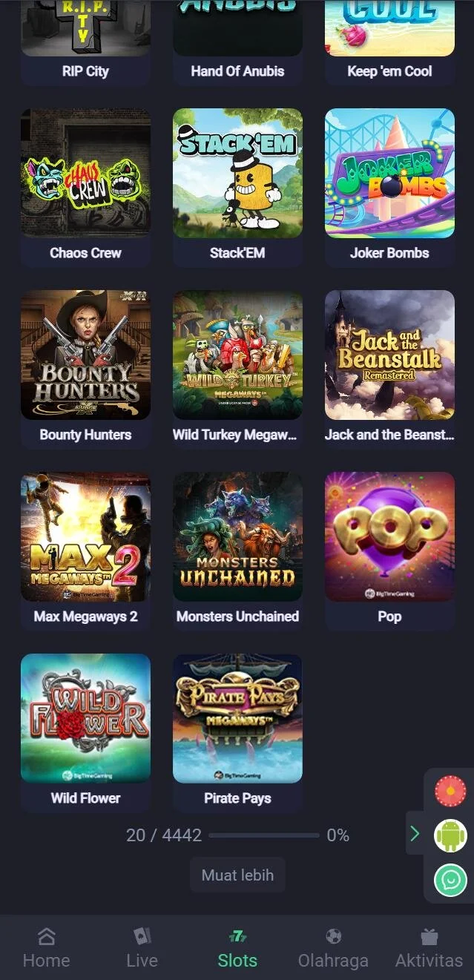474x980 pixels.
Task: Select the Bounty Hunters game thumbnail
Action: pos(85,355)
